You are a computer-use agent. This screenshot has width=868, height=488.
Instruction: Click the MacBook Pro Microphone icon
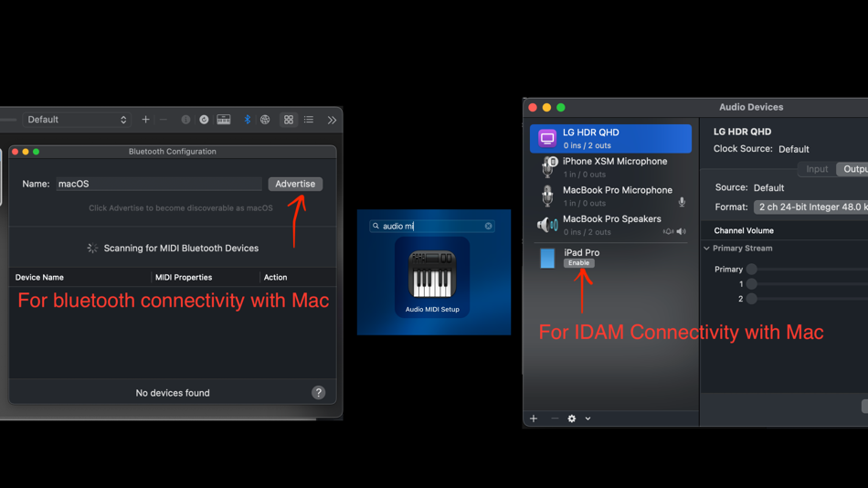pyautogui.click(x=547, y=196)
